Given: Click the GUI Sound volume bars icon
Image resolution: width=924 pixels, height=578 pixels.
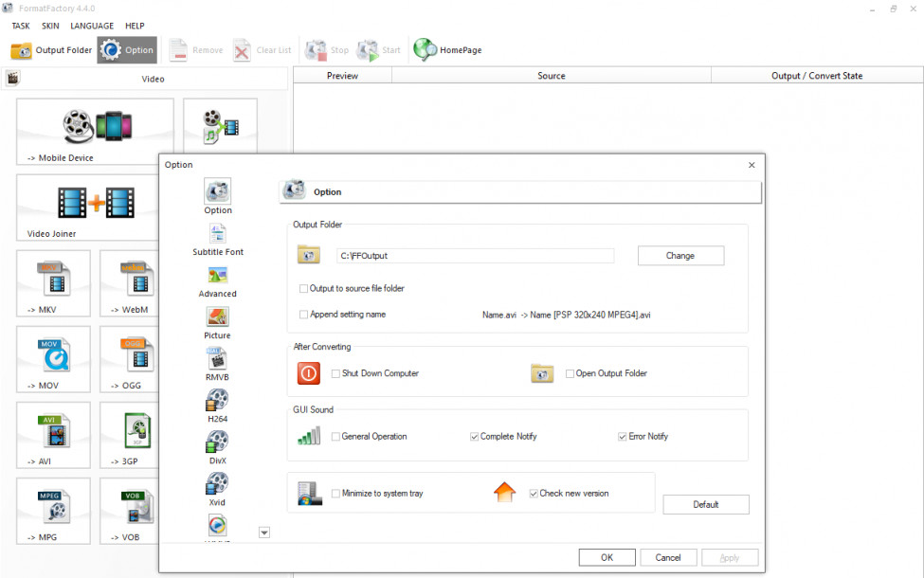Looking at the screenshot, I should tap(309, 436).
